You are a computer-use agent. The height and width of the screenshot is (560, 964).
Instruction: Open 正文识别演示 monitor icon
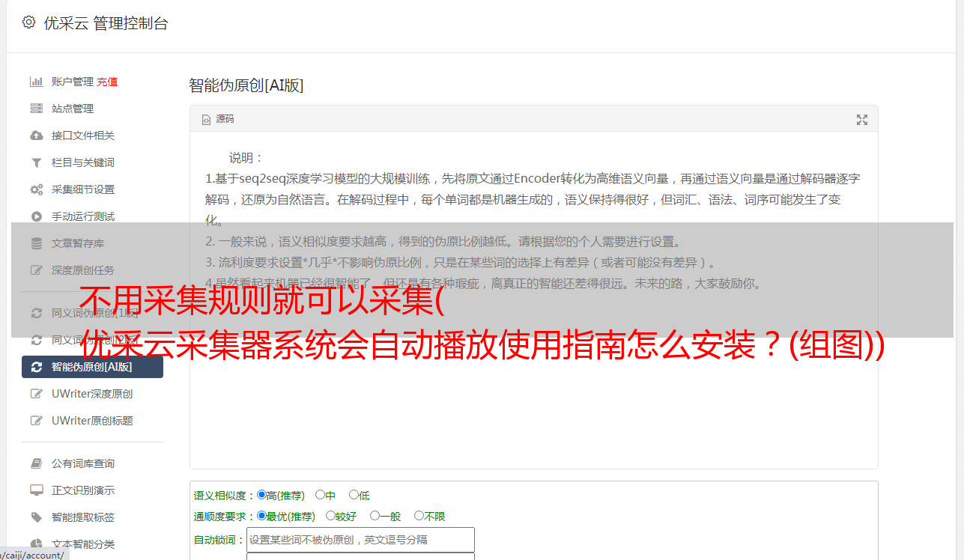click(36, 490)
